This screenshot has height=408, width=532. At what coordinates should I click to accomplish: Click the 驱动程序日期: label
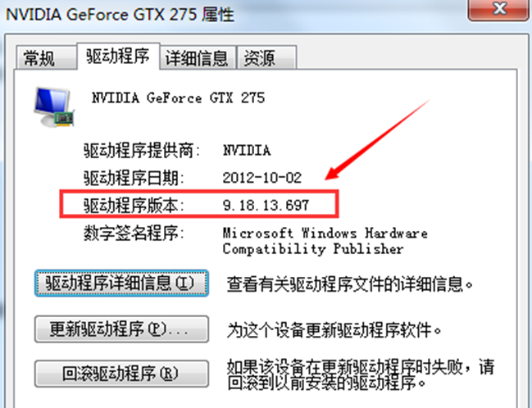pyautogui.click(x=134, y=178)
